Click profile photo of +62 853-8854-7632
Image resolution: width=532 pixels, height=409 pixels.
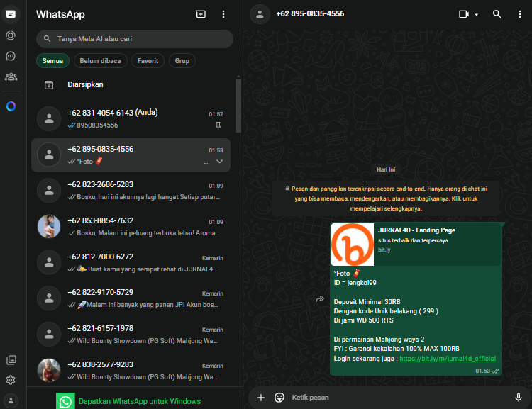[x=49, y=227]
